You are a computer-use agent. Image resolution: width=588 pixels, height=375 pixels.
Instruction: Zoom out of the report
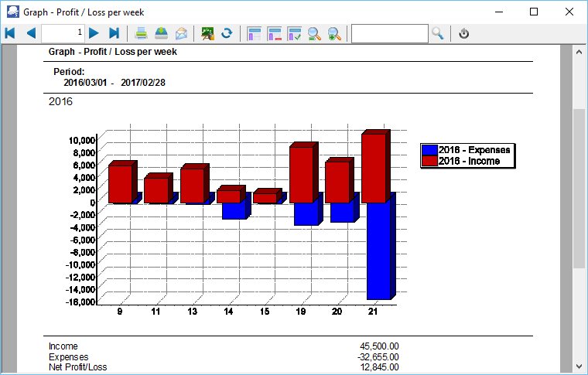pos(314,33)
